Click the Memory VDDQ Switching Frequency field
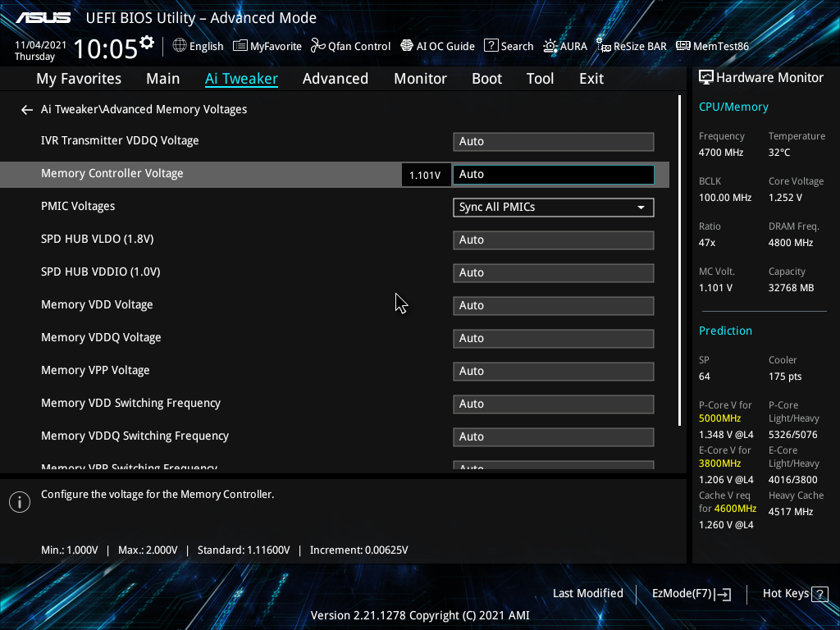 point(554,436)
